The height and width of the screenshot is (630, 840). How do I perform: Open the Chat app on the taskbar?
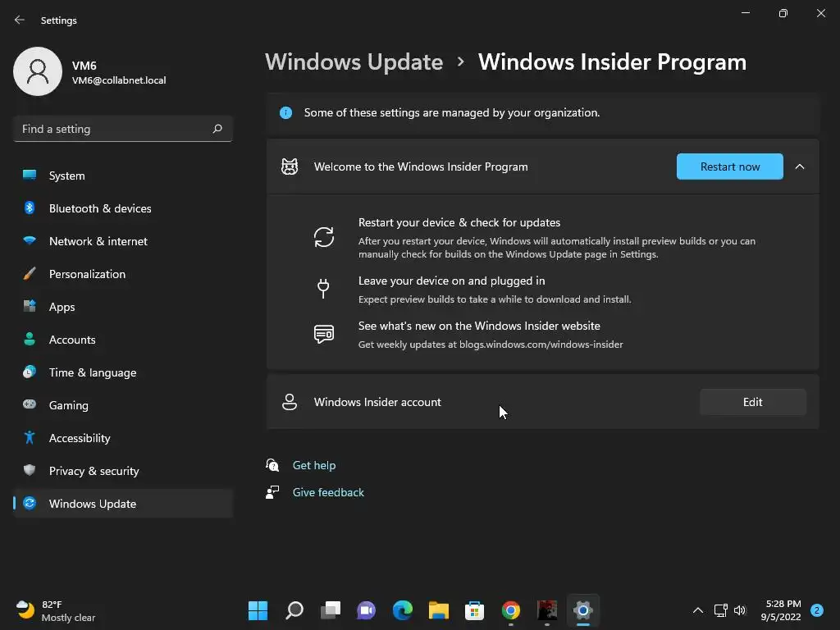(367, 610)
